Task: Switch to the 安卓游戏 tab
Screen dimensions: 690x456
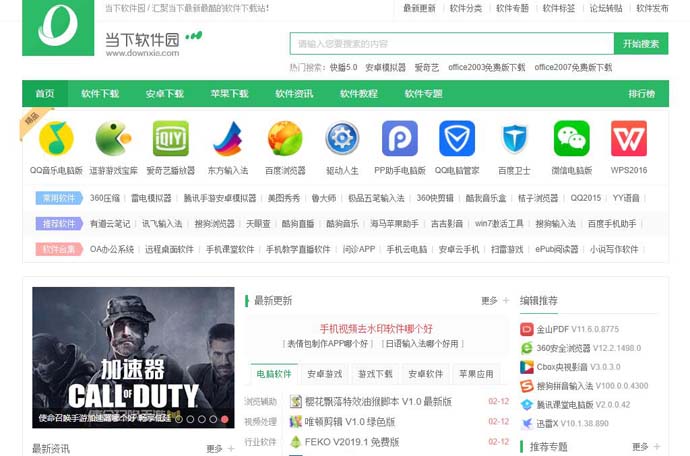Action: click(x=324, y=374)
